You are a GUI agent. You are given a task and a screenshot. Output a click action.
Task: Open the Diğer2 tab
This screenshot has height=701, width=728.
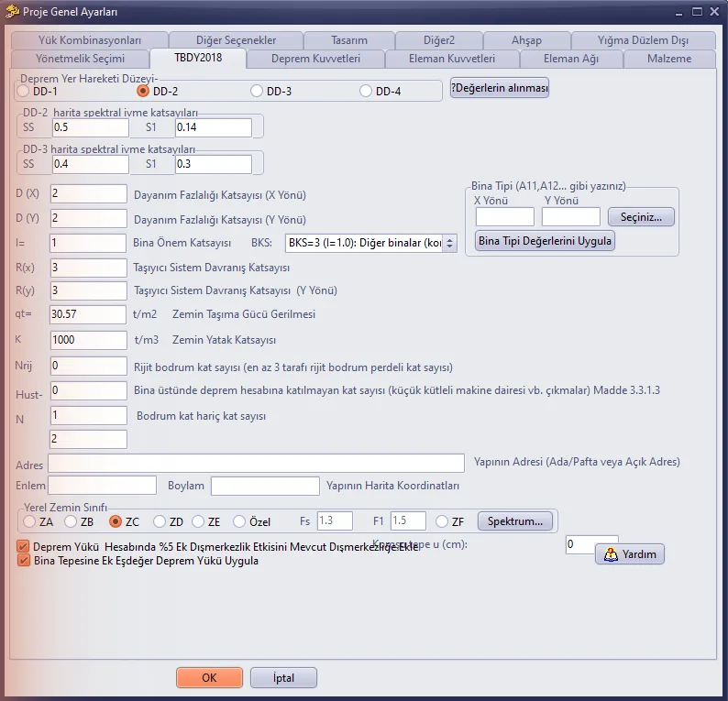click(439, 40)
